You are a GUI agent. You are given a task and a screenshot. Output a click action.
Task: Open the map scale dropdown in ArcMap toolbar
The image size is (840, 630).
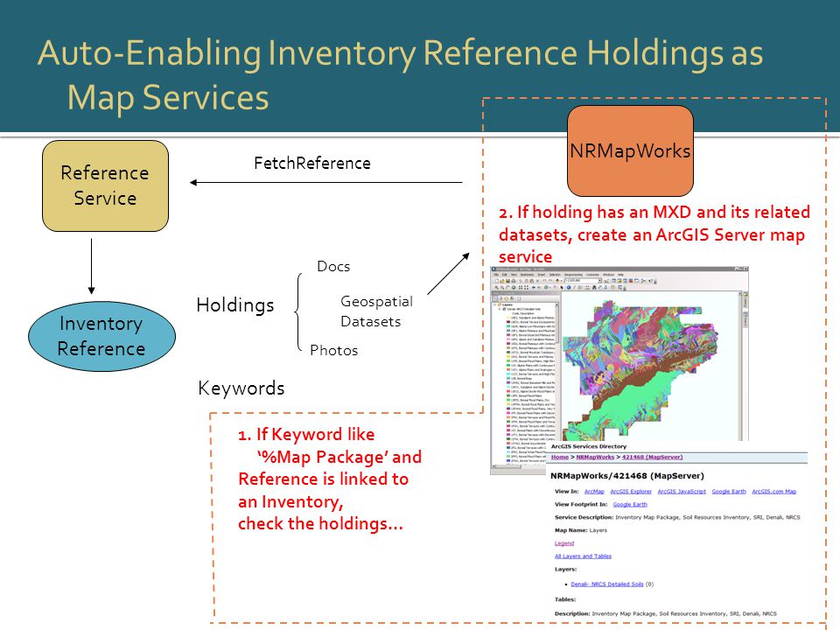coord(584,281)
